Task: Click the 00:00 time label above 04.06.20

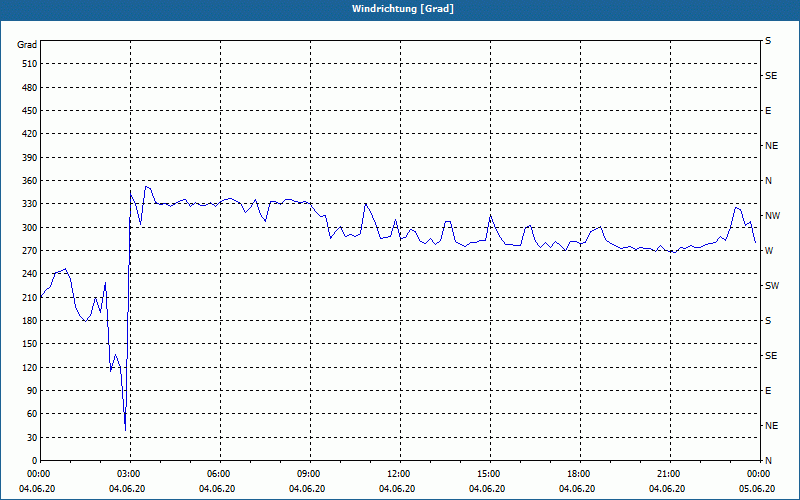Action: point(39,473)
